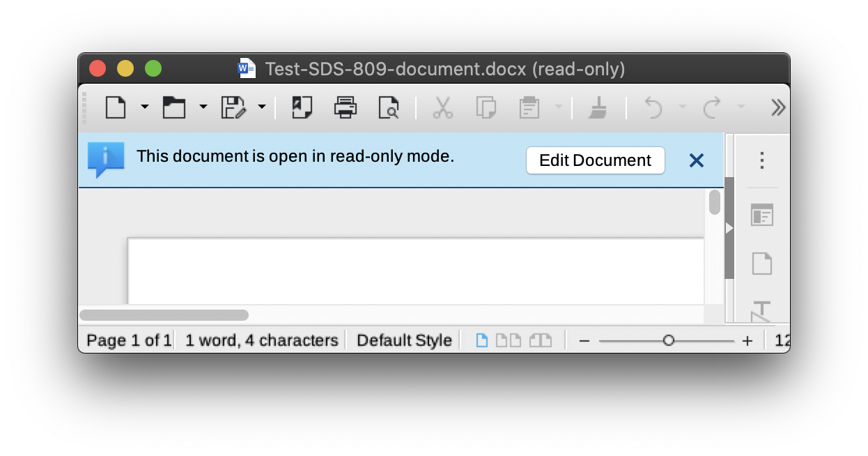Expand the Save dropdown arrow
The image size is (868, 456).
pos(262,107)
